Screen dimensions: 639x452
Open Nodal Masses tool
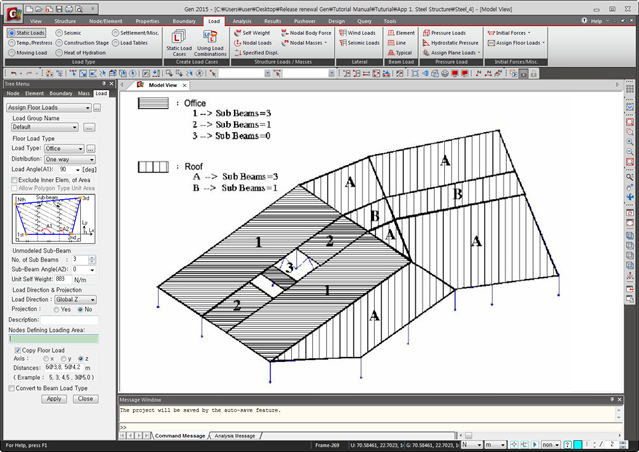pos(304,43)
